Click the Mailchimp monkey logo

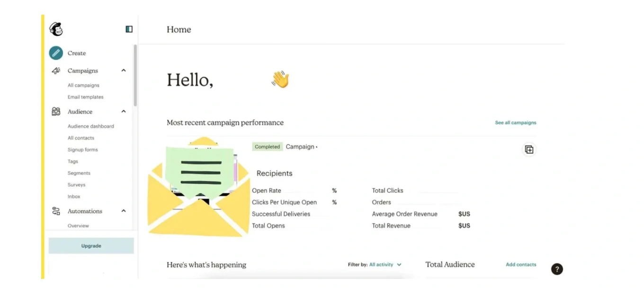56,29
